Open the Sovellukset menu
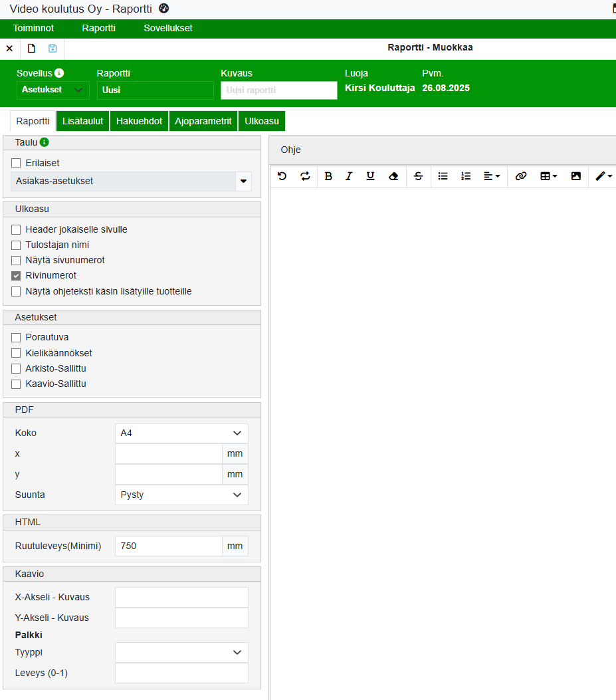This screenshot has width=616, height=700. pyautogui.click(x=168, y=29)
